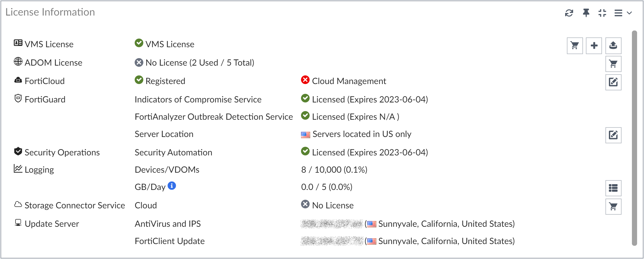Open GB/Day log details list
Image resolution: width=644 pixels, height=259 pixels.
(x=613, y=188)
